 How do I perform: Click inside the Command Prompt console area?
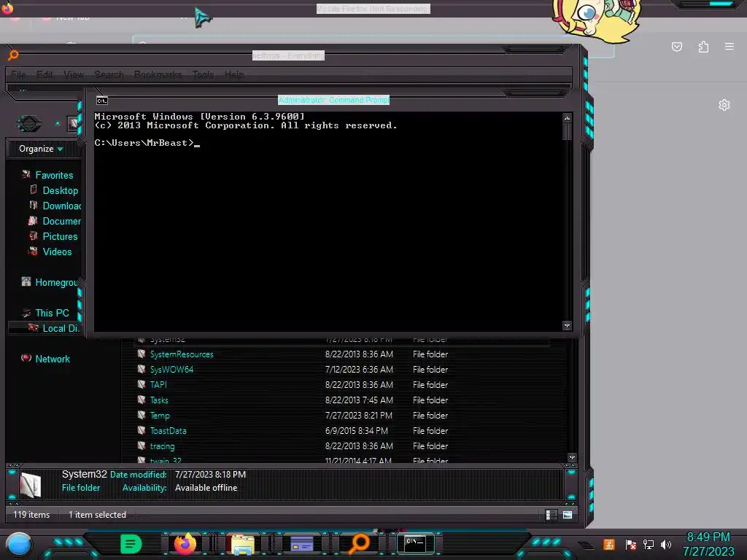coord(328,222)
